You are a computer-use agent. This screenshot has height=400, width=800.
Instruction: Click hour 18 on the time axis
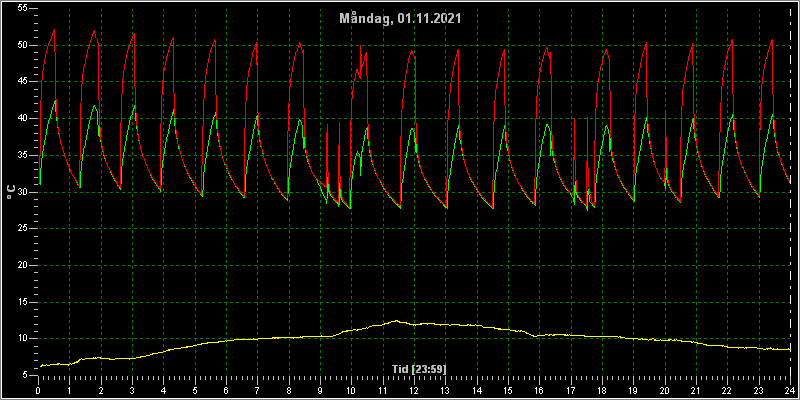click(x=602, y=390)
